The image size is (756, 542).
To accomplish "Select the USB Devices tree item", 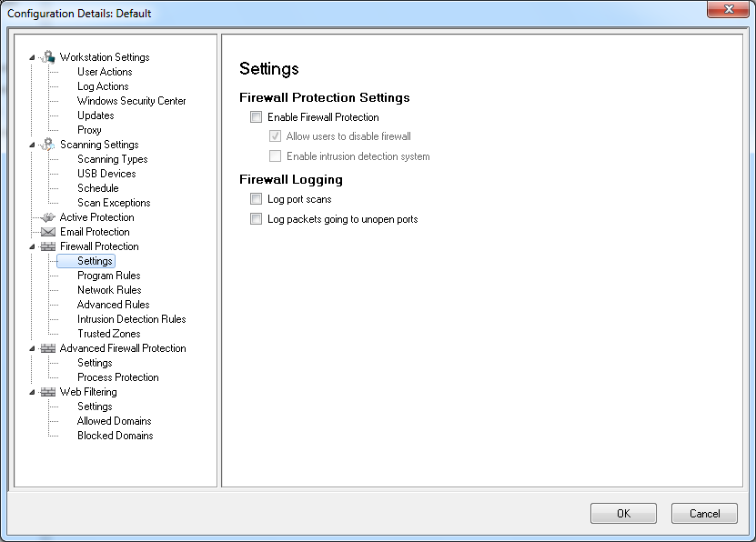I will pos(106,174).
